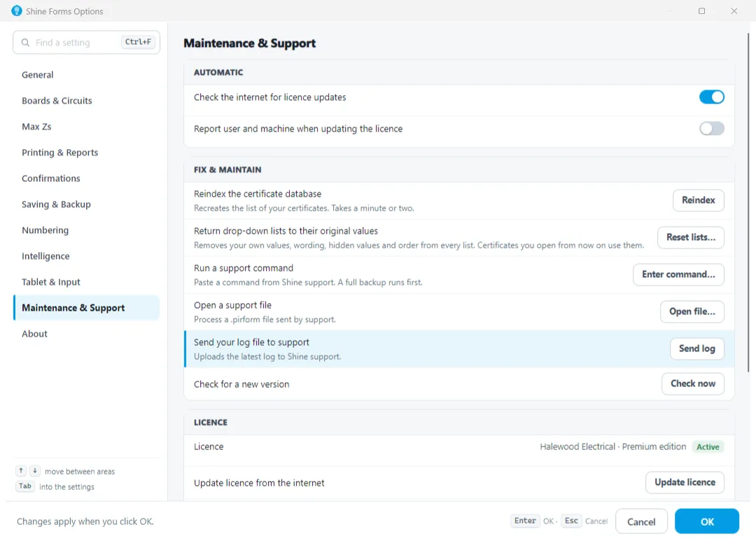Focus the Find a setting search field

tap(86, 43)
